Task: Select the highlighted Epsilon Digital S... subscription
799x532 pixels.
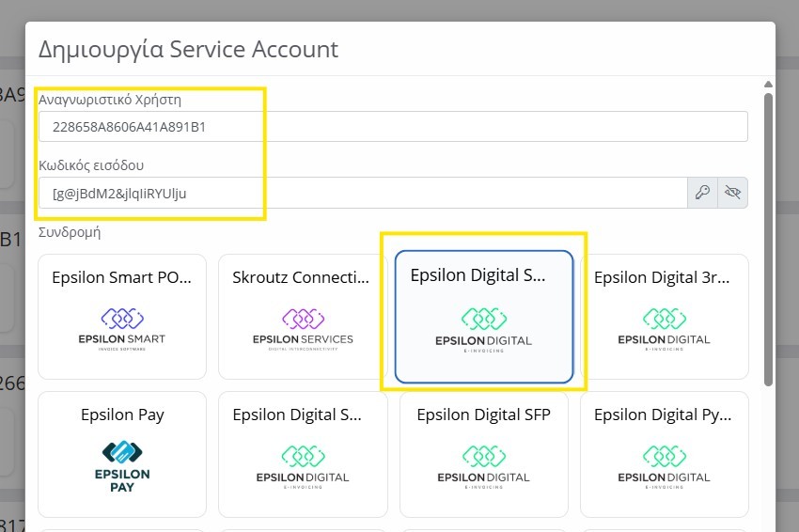Action: pos(483,317)
